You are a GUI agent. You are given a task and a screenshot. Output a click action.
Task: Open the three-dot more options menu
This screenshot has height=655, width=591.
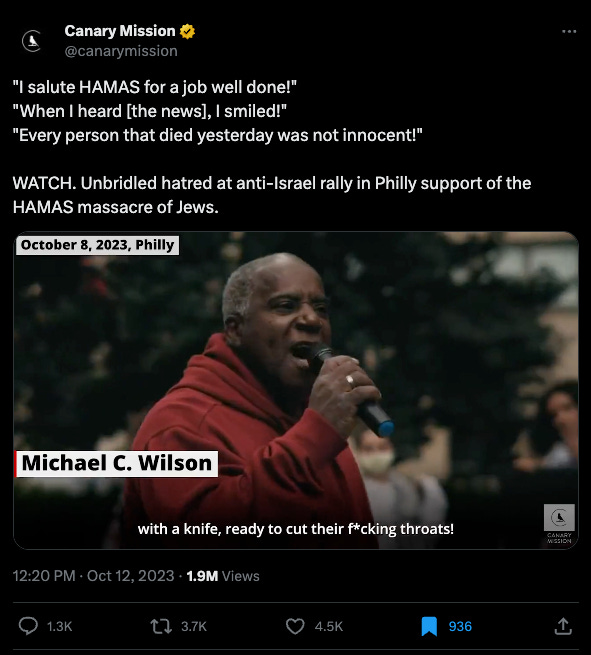[569, 31]
